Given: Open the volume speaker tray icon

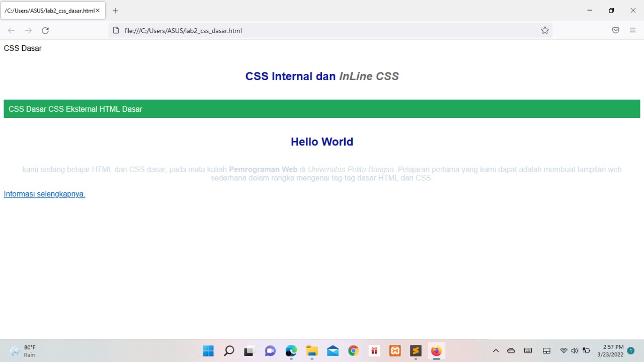Looking at the screenshot, I should pos(575,351).
